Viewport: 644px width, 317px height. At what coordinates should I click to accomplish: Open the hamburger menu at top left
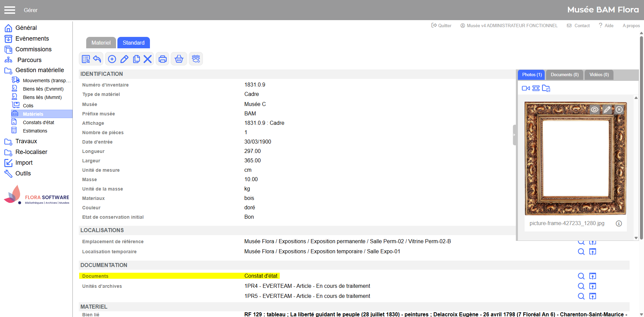tap(10, 10)
